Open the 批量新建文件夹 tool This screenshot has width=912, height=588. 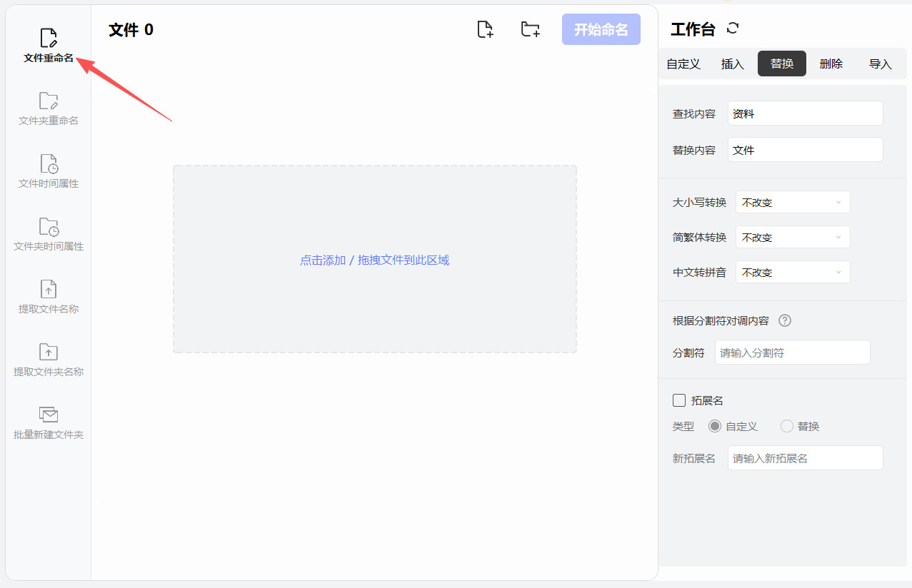(49, 423)
